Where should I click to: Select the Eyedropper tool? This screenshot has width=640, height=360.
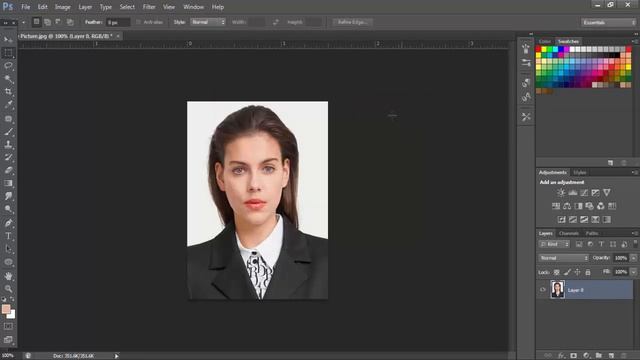coord(8,104)
